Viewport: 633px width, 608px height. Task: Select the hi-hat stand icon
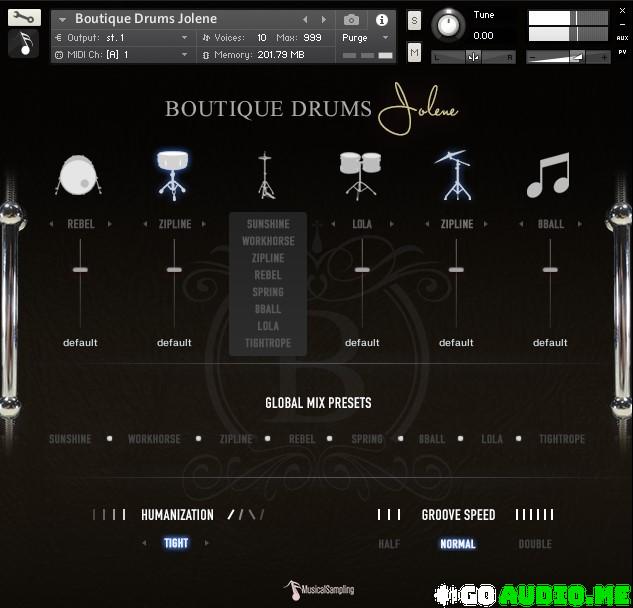[266, 176]
